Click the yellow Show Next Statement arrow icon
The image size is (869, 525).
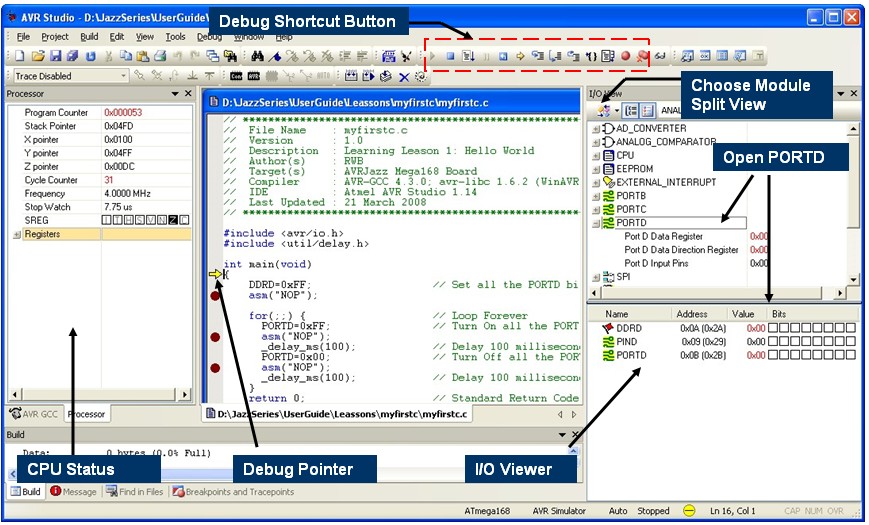point(520,56)
